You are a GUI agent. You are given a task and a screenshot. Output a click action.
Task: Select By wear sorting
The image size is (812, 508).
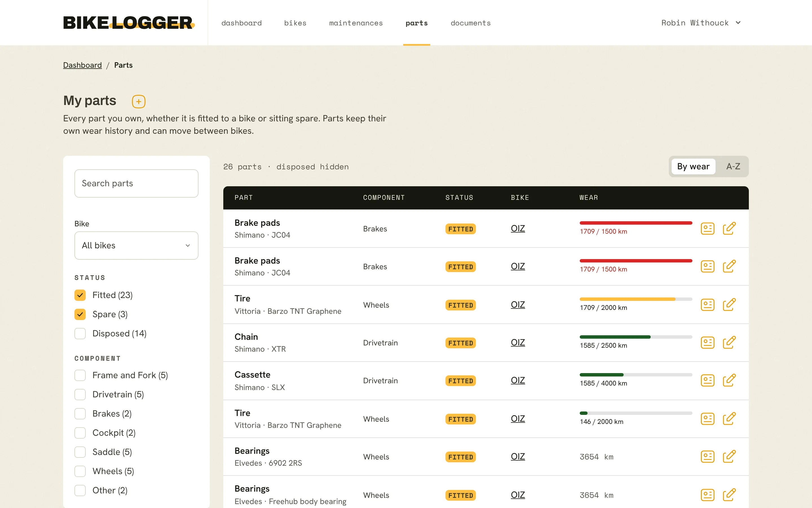click(x=693, y=166)
